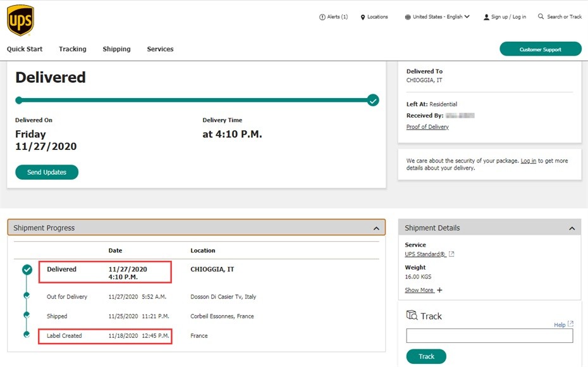Viewport: 588px width, 367px height.
Task: Open the Shipping menu
Action: (116, 49)
